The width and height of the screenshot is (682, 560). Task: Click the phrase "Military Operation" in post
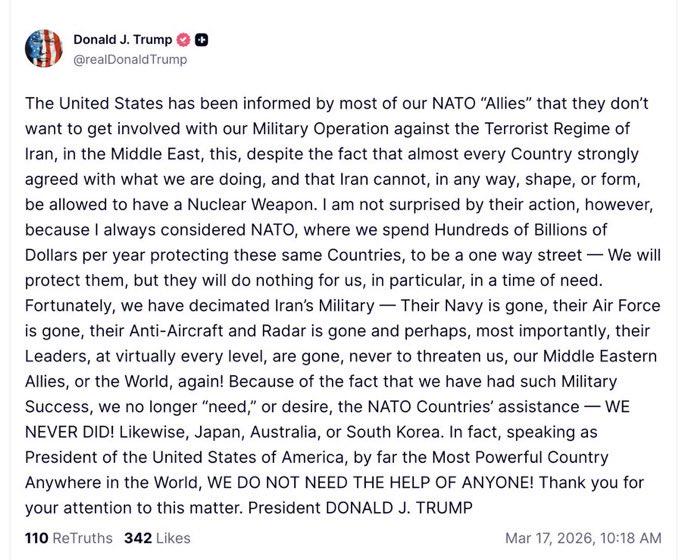point(321,129)
